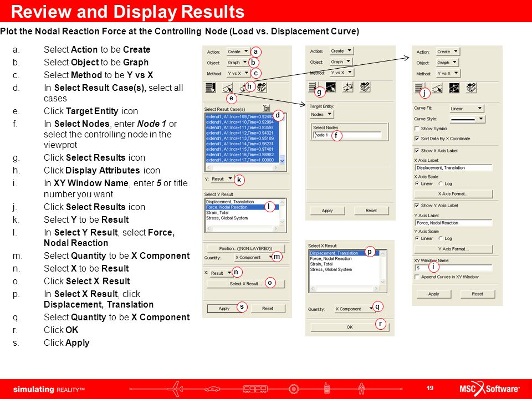
Task: Click Apply in left panel
Action: pos(224,309)
